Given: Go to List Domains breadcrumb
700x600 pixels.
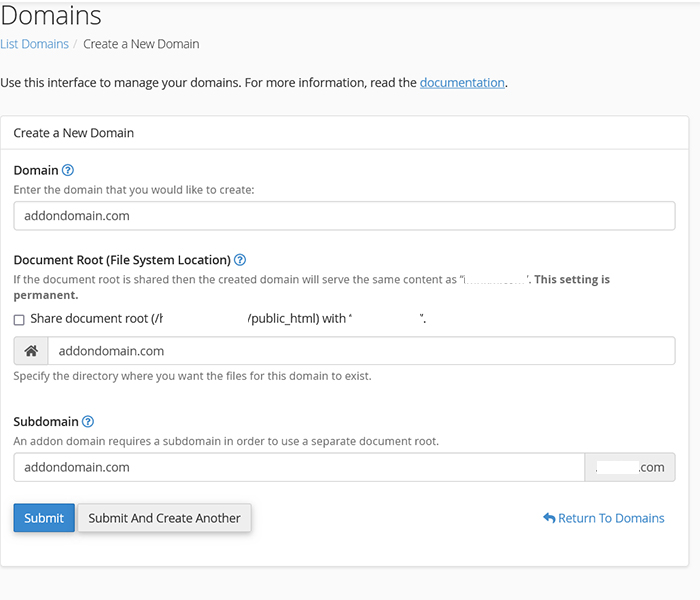Looking at the screenshot, I should [x=34, y=44].
